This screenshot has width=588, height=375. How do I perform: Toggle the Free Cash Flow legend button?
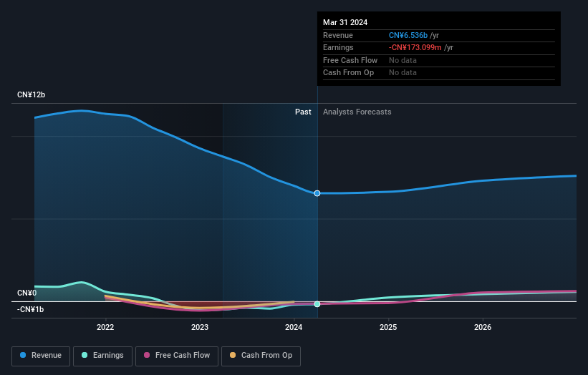[177, 356]
